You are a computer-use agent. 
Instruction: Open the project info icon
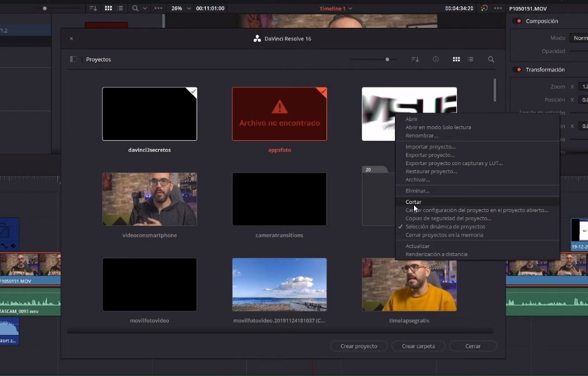pyautogui.click(x=435, y=59)
